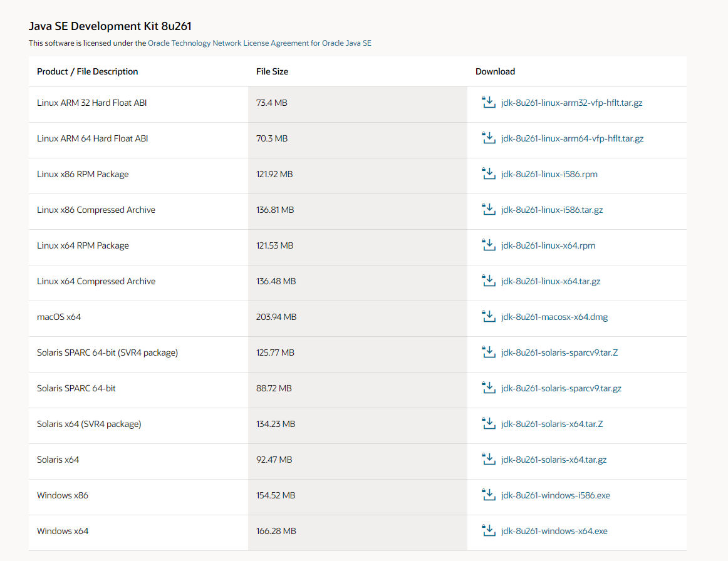
Task: Click download icon for Linux ARM 64 Hard Float ABI
Action: coord(489,138)
